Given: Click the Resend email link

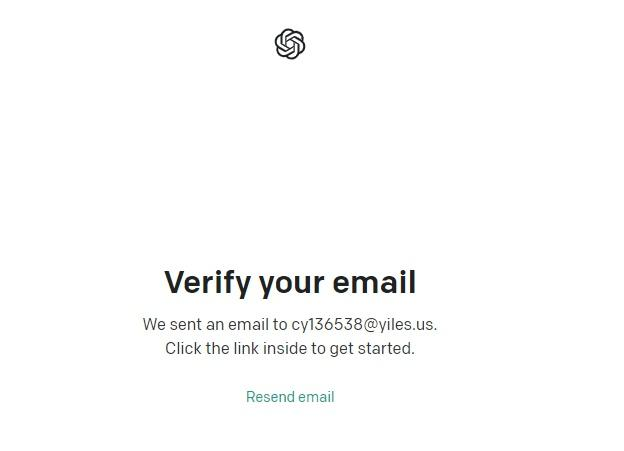Looking at the screenshot, I should [x=290, y=397].
